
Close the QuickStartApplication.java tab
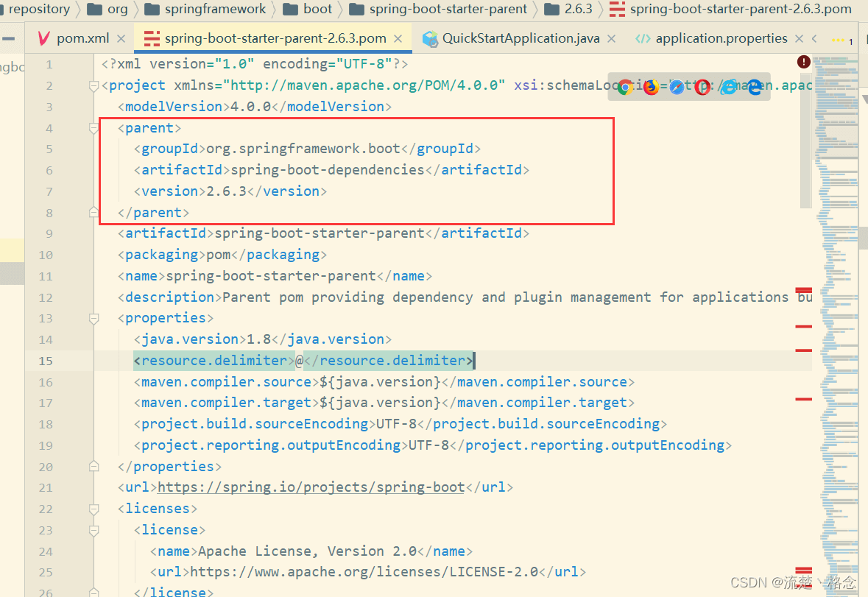[x=611, y=39]
